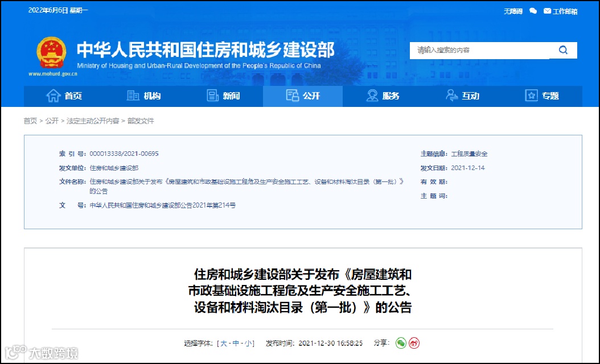
Task: Select index number 000013338/2021-00695
Action: coord(124,154)
